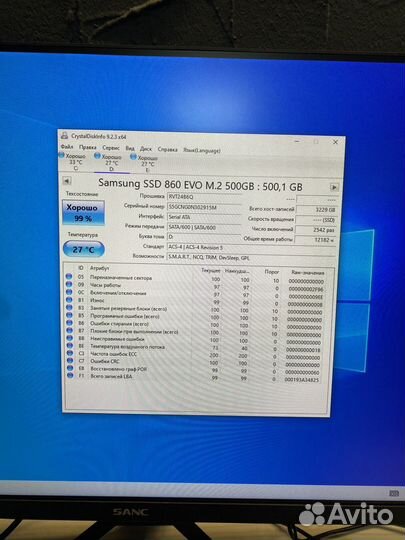
Task: Click raw value 000193A34825
Action: (x=302, y=380)
